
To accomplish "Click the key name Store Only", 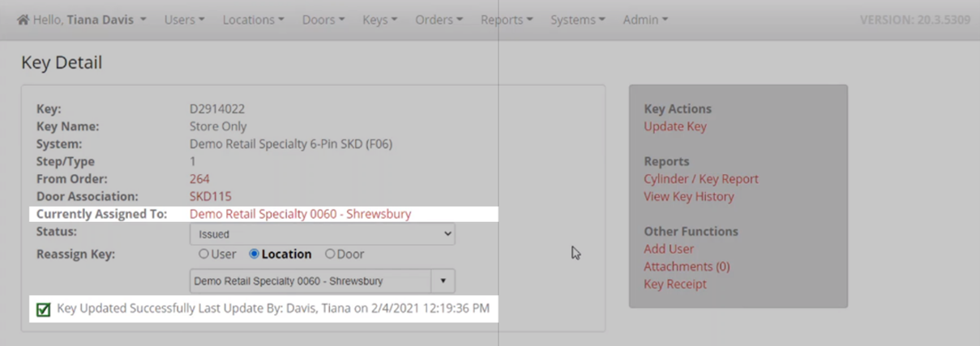I will click(218, 126).
